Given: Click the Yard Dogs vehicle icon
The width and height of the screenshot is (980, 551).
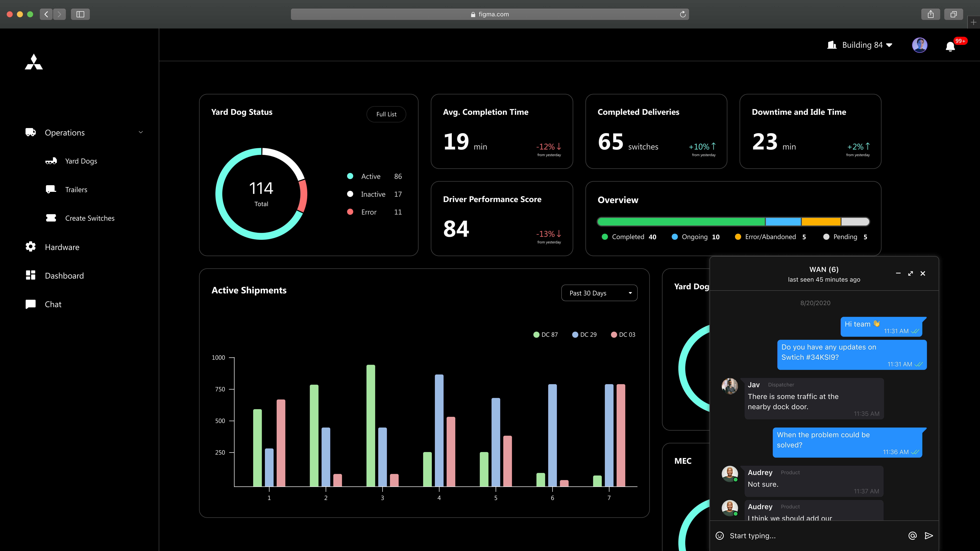Looking at the screenshot, I should tap(51, 161).
